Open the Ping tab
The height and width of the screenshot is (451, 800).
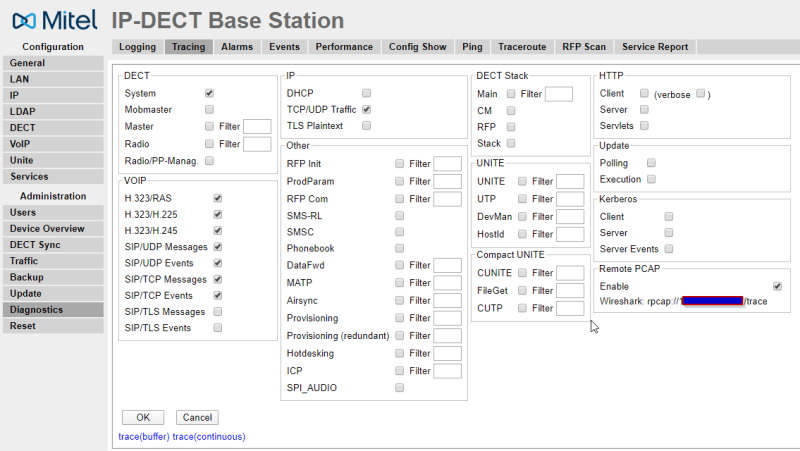(x=472, y=47)
